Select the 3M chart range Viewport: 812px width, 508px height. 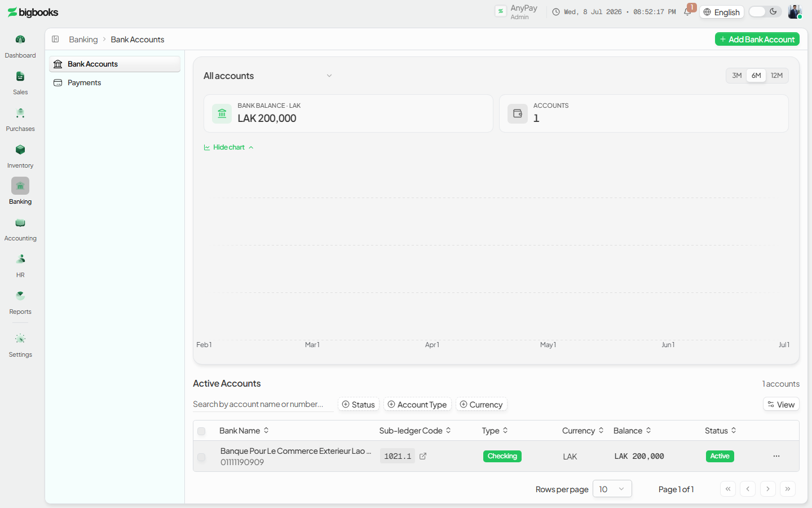click(x=736, y=76)
